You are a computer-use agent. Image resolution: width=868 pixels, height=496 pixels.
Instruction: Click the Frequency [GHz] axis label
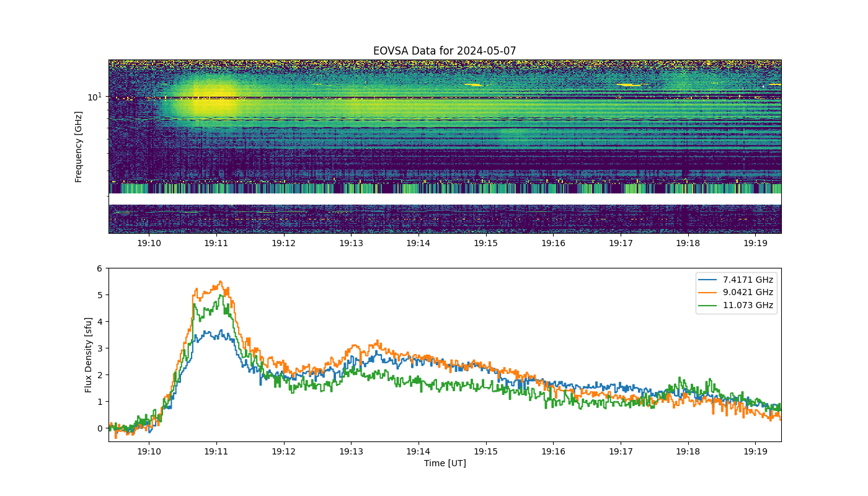[79, 146]
